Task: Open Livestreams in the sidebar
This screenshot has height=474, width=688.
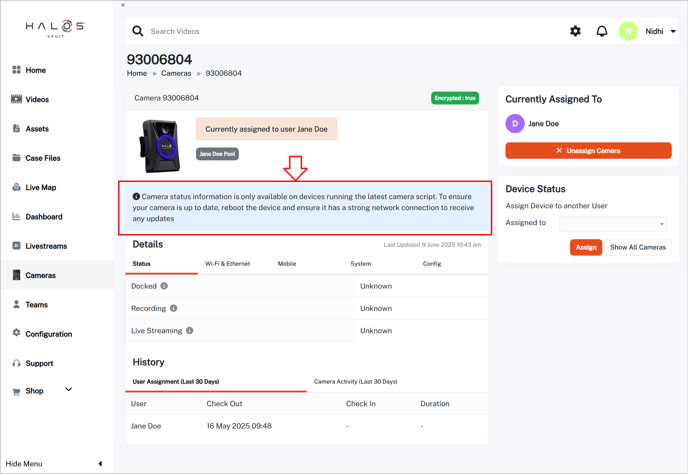Action: click(46, 246)
